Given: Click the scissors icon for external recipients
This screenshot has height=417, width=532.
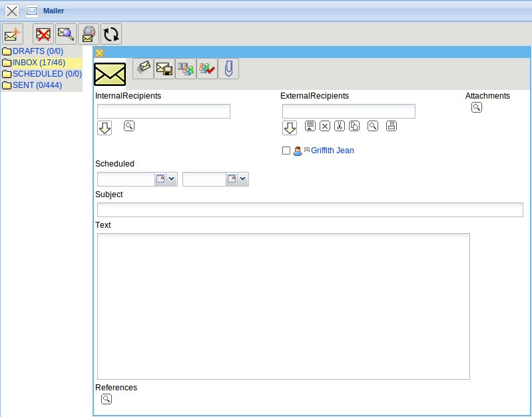Looking at the screenshot, I should (x=340, y=126).
